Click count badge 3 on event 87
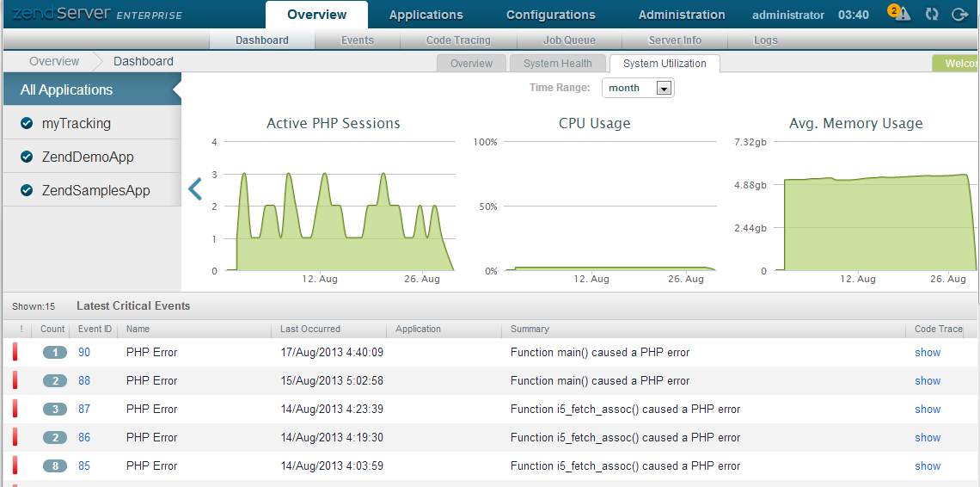This screenshot has height=487, width=980. 55,409
